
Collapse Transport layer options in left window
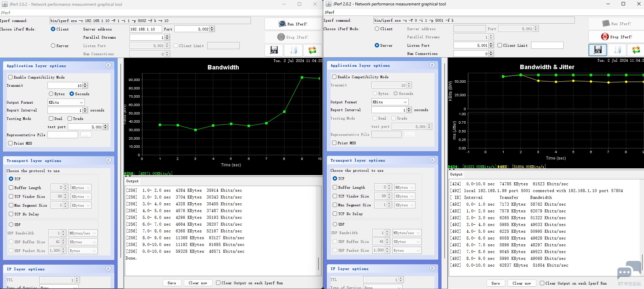tap(109, 161)
